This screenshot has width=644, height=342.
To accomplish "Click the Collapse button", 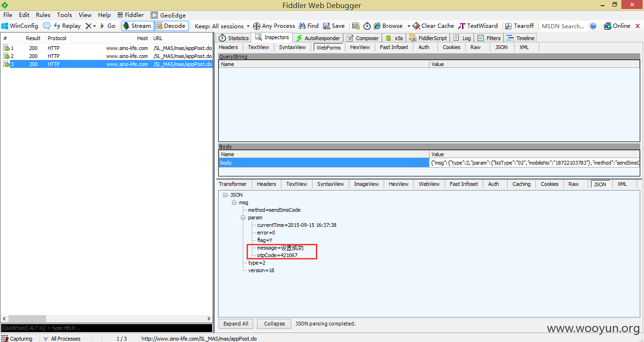I will (274, 324).
